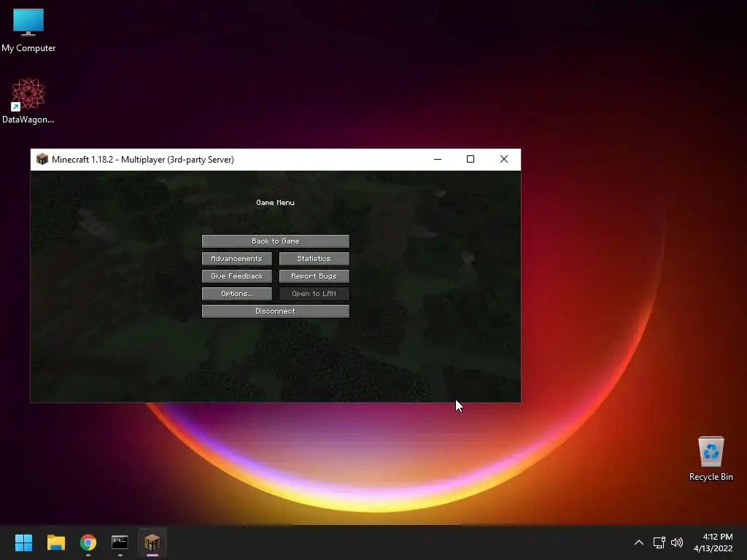Maximize the Minecraft window
Screen dimensions: 747x560
(x=471, y=159)
